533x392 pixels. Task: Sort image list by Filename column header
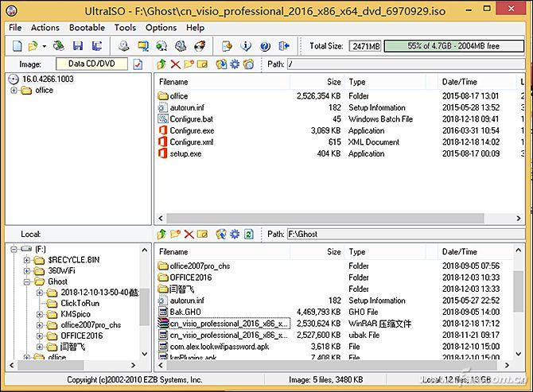(x=224, y=82)
